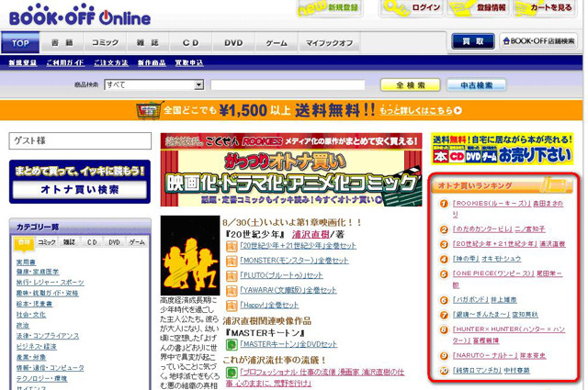Open 浦沢直樹 author link
The image size is (588, 390).
tap(311, 235)
